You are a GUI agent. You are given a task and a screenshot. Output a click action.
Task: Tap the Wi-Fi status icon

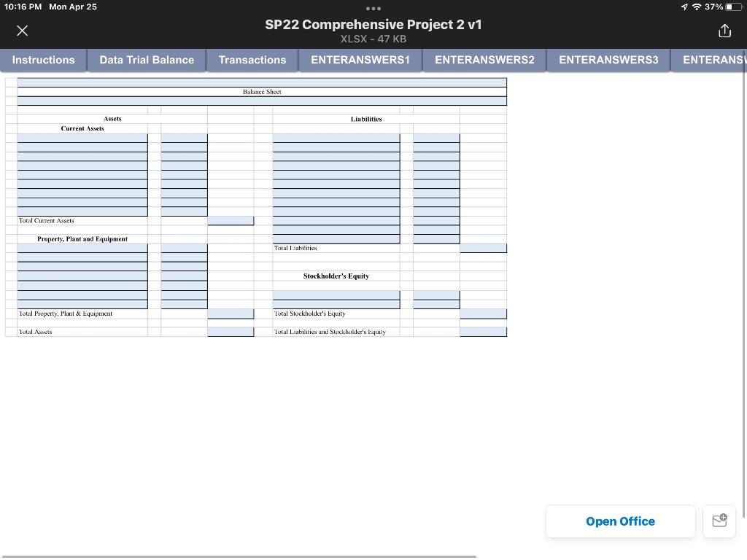point(697,7)
